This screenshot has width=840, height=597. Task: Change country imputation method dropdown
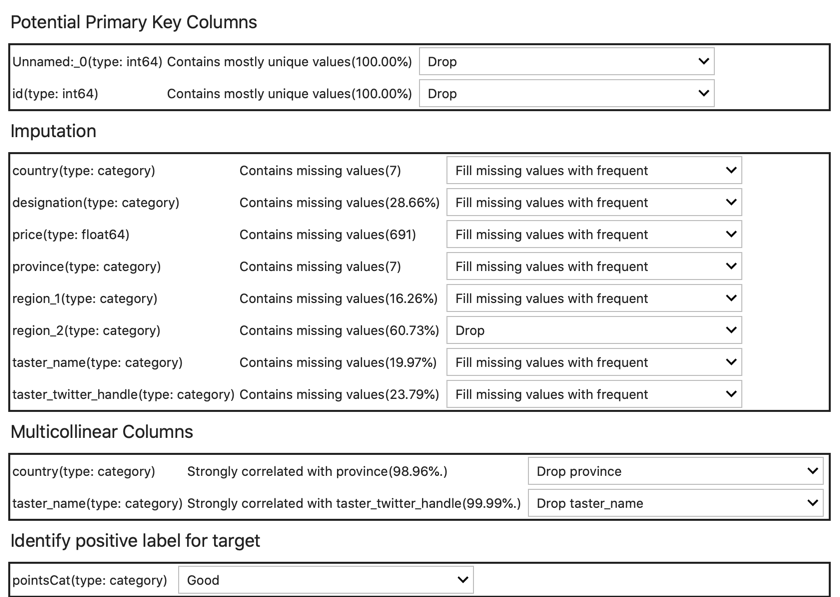click(x=594, y=170)
